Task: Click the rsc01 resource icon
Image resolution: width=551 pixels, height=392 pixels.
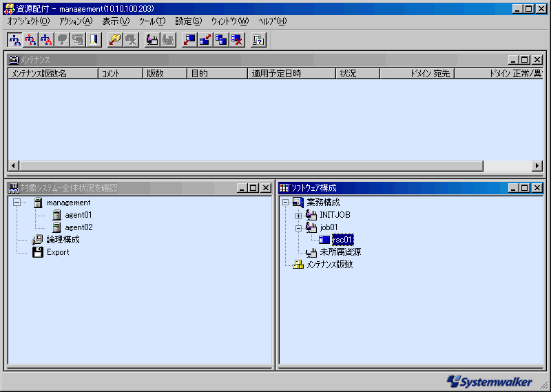Action: pos(324,240)
